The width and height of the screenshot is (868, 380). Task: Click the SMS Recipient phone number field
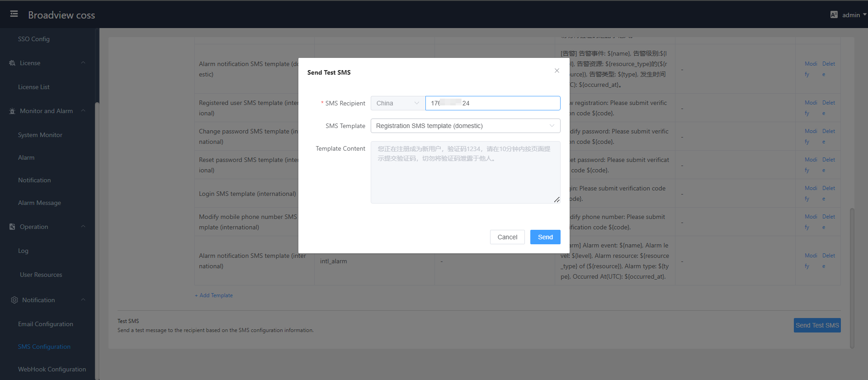[x=493, y=103]
